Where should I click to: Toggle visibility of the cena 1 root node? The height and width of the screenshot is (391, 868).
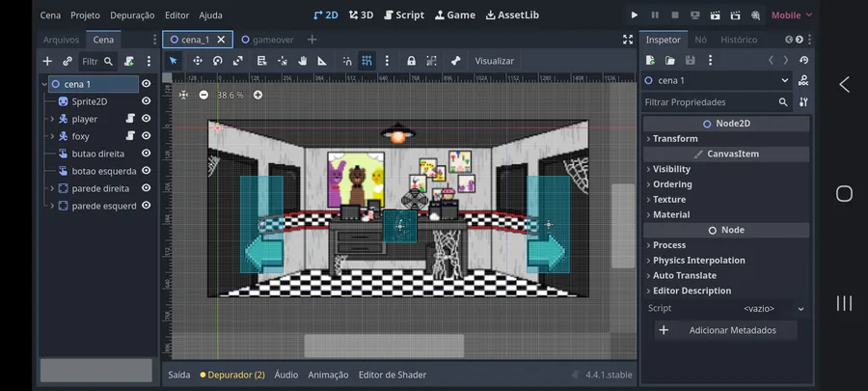pyautogui.click(x=147, y=84)
